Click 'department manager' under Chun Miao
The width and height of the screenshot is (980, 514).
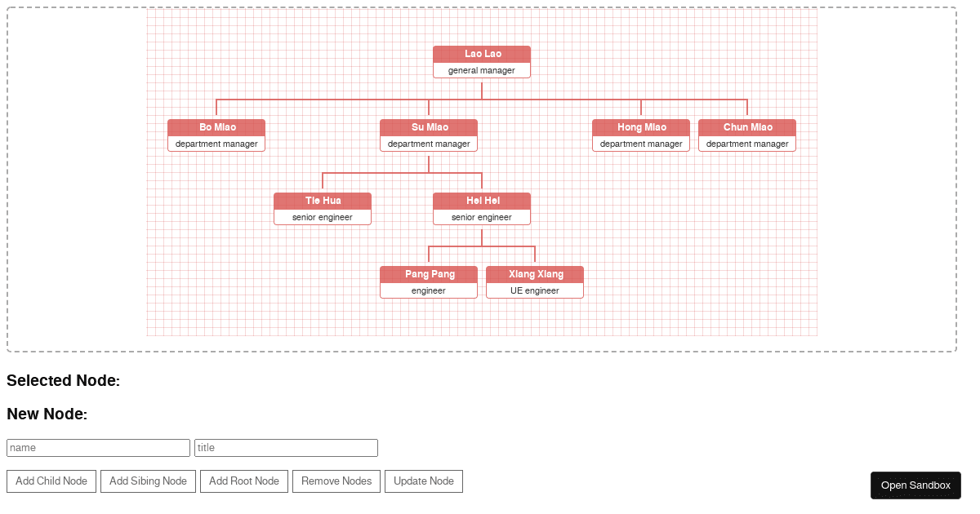click(x=747, y=144)
